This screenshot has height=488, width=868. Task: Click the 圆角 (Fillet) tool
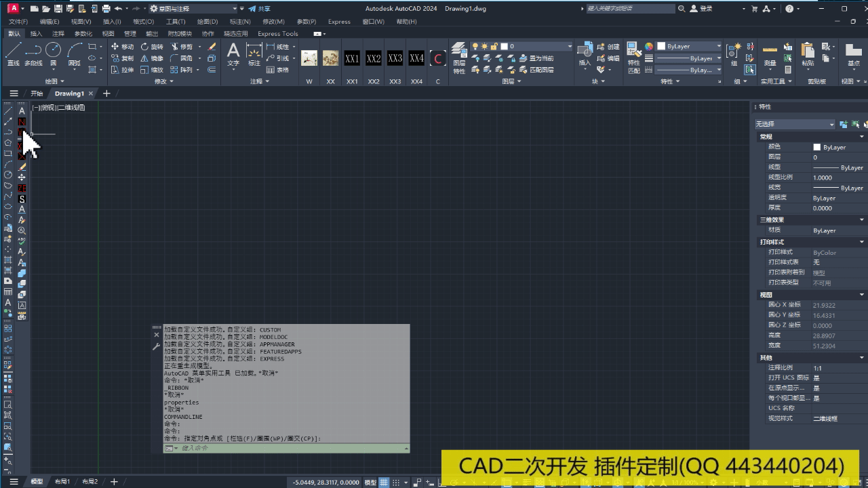181,58
